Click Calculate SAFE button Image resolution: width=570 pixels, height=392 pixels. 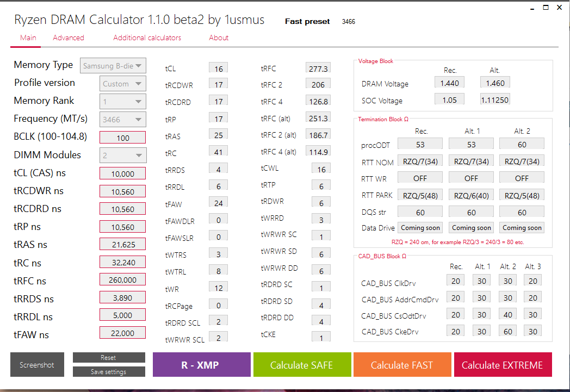(302, 365)
